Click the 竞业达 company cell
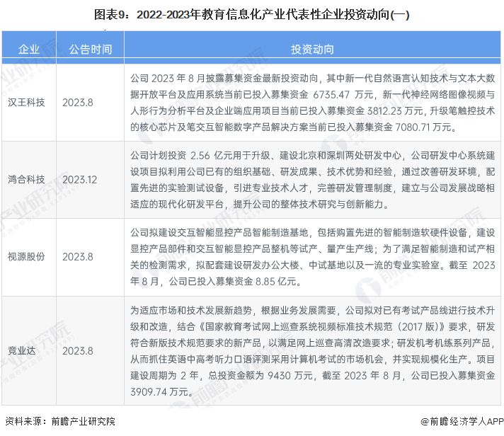 tap(21, 350)
